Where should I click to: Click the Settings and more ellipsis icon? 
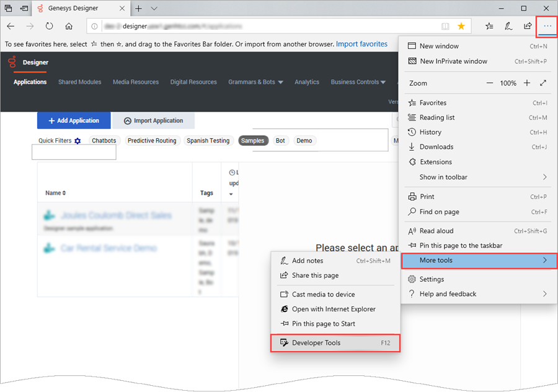tap(546, 26)
